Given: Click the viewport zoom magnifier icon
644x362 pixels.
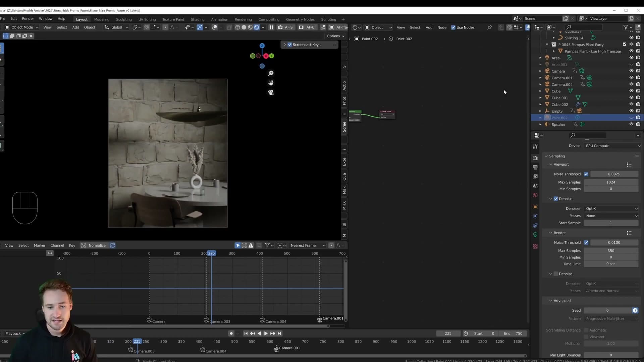Looking at the screenshot, I should pyautogui.click(x=271, y=73).
